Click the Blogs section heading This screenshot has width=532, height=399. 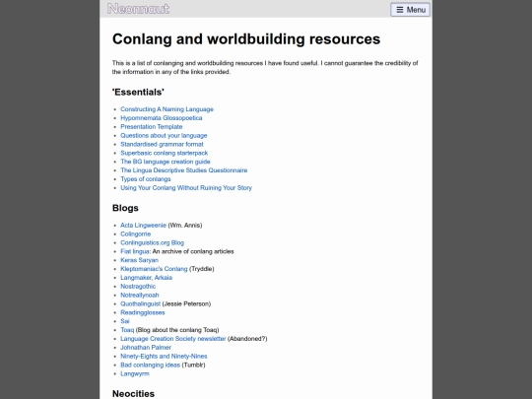click(125, 208)
